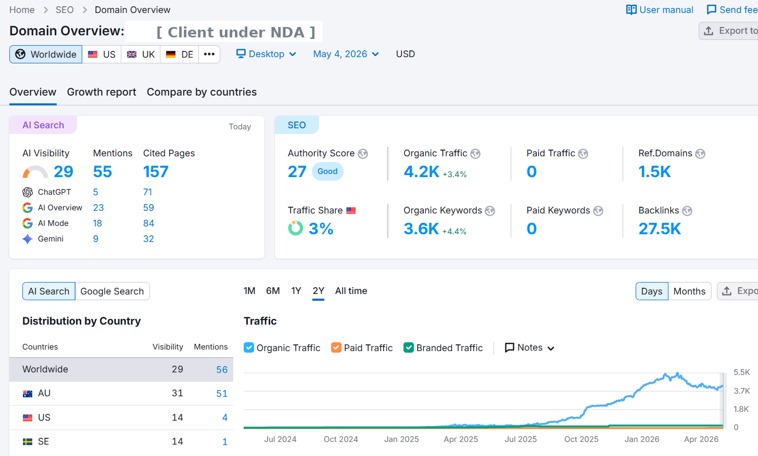Click the Google icon beside AI Mode
This screenshot has height=456, width=758.
coord(28,223)
